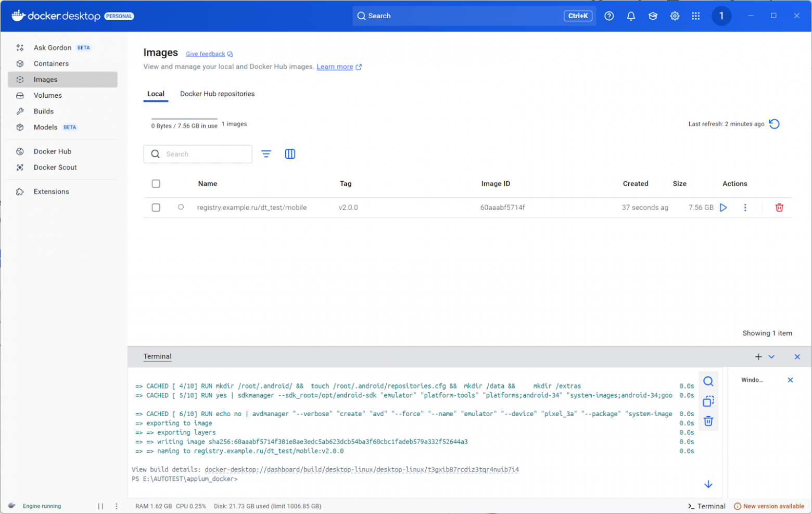Delete the registry.example.ru/dt_test/mobile image
The image size is (812, 514).
[x=779, y=208]
